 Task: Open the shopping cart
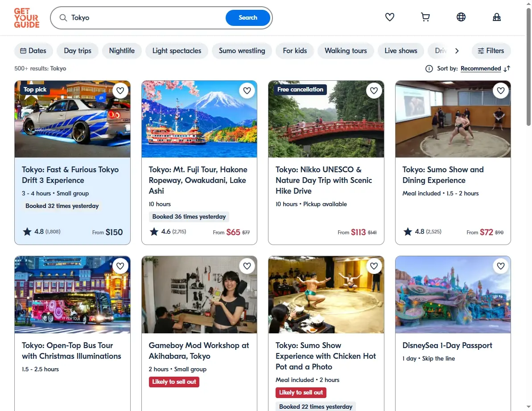(x=425, y=17)
